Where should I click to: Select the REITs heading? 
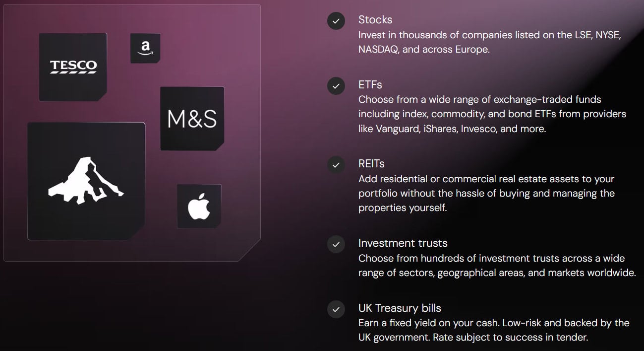(x=371, y=164)
